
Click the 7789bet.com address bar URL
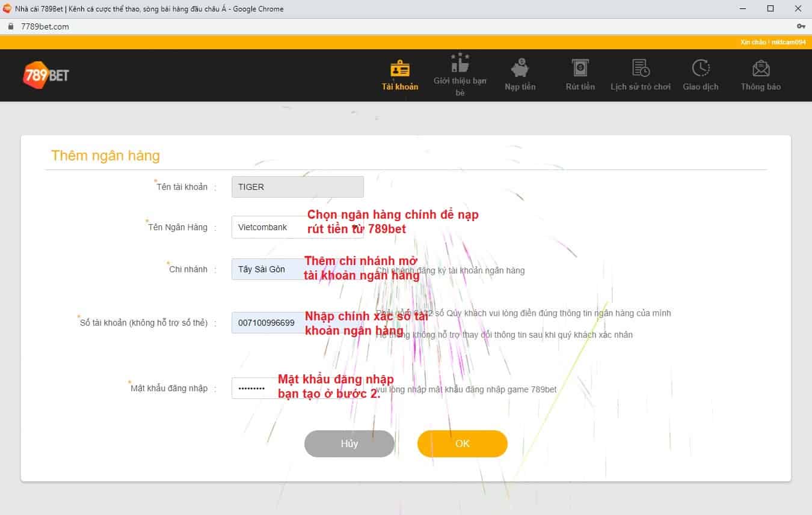(x=45, y=26)
